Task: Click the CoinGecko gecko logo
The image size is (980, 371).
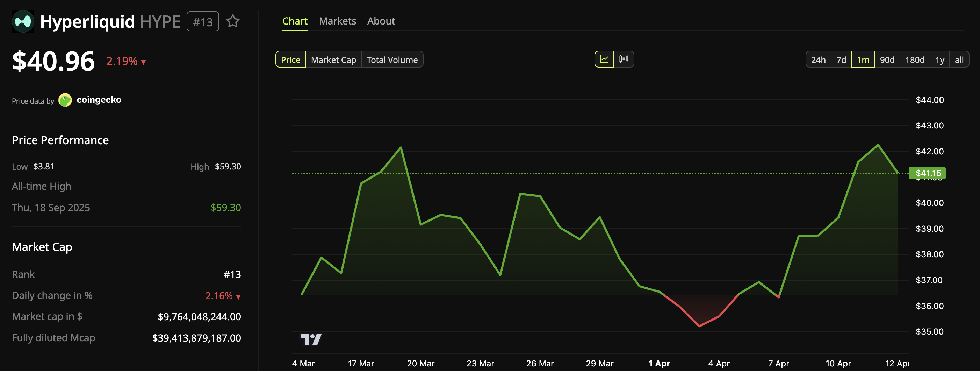Action: (x=65, y=100)
